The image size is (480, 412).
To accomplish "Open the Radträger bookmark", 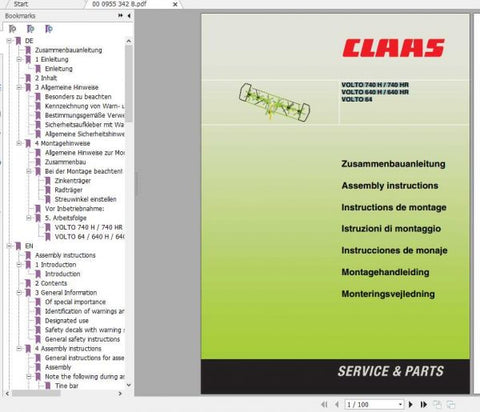I will [x=69, y=190].
